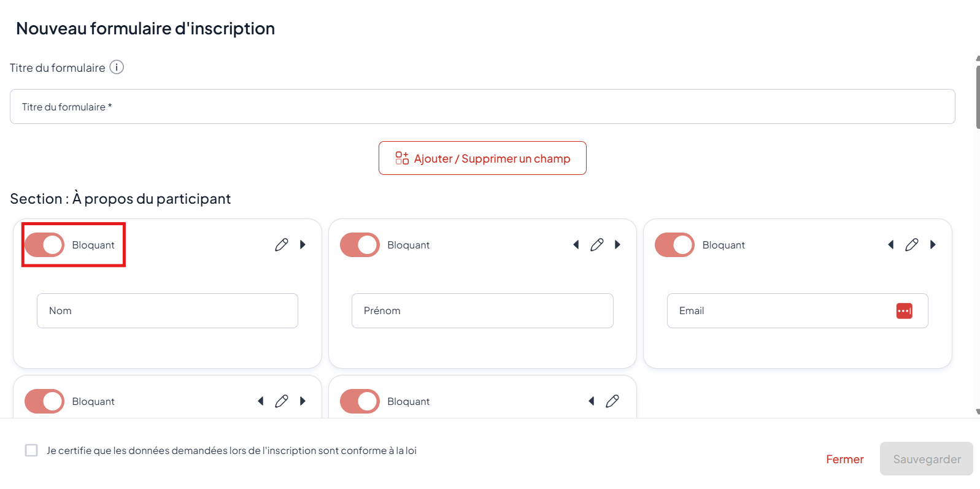Screen dimensions: 980x489
Task: Click the red password manager icon in Email
Action: pos(904,311)
